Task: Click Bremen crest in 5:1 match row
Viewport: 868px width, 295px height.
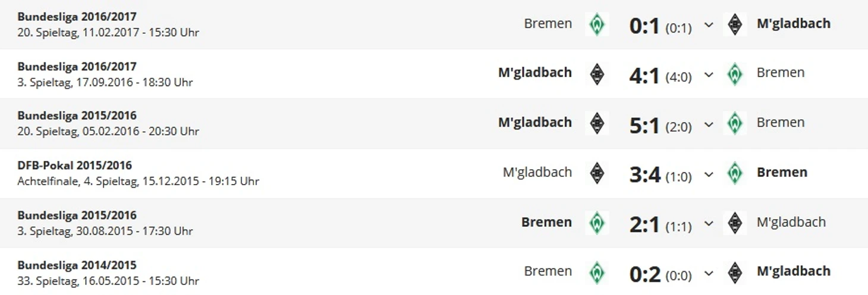Action: pos(735,123)
